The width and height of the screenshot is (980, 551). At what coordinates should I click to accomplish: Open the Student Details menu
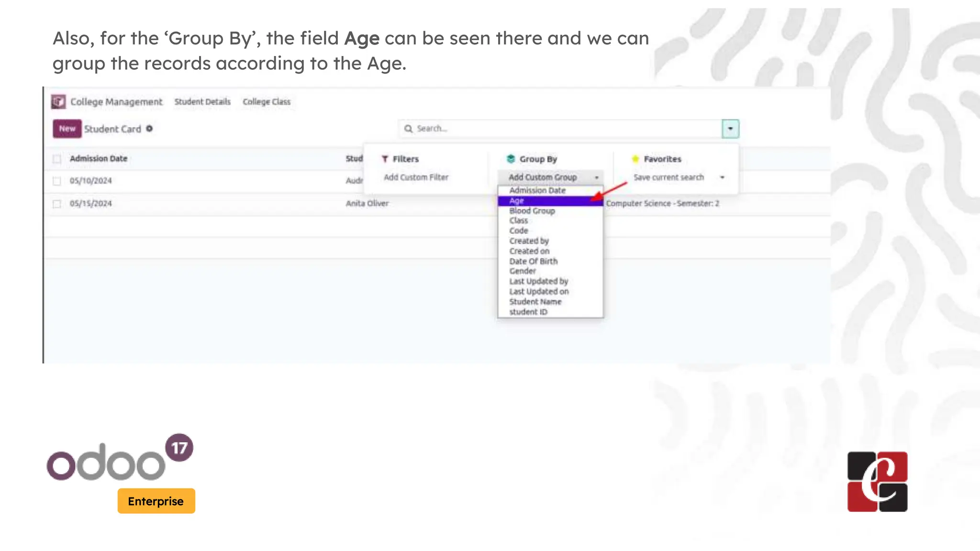pyautogui.click(x=202, y=102)
